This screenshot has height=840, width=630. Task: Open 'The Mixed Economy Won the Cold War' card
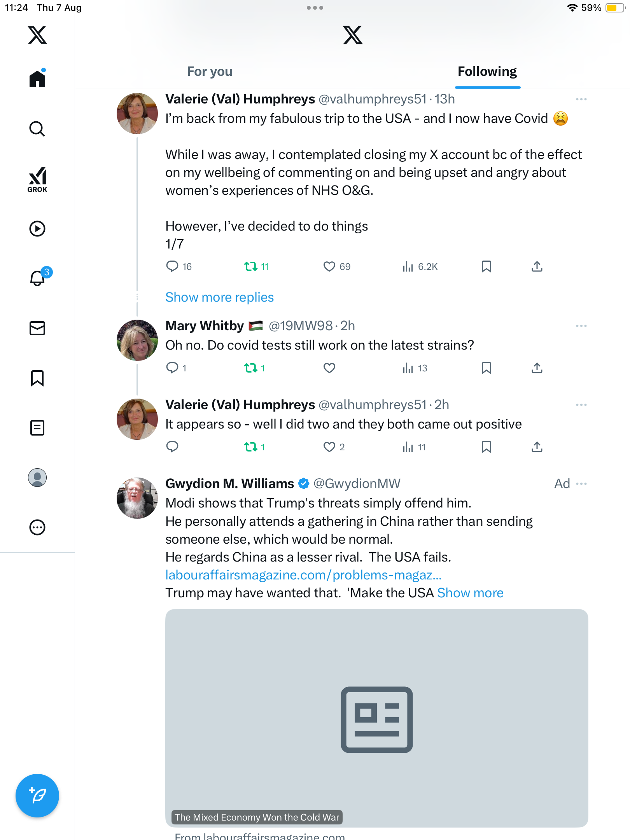376,718
